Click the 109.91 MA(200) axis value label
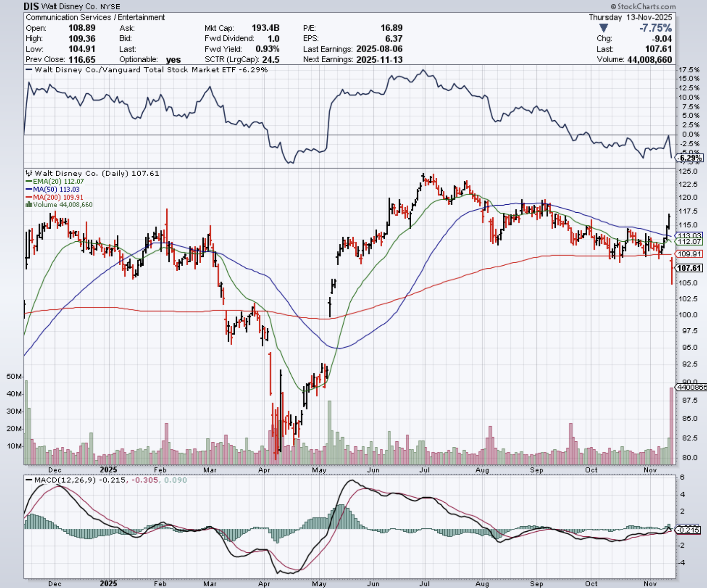 [689, 254]
